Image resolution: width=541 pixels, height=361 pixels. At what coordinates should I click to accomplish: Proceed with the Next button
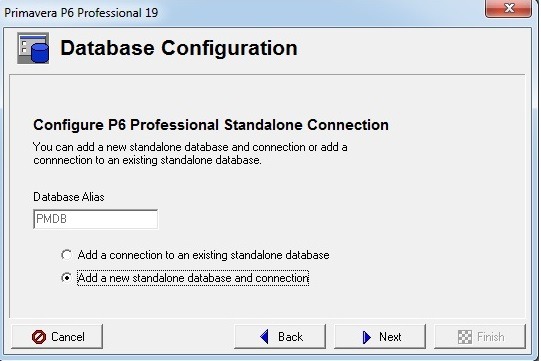coord(380,336)
